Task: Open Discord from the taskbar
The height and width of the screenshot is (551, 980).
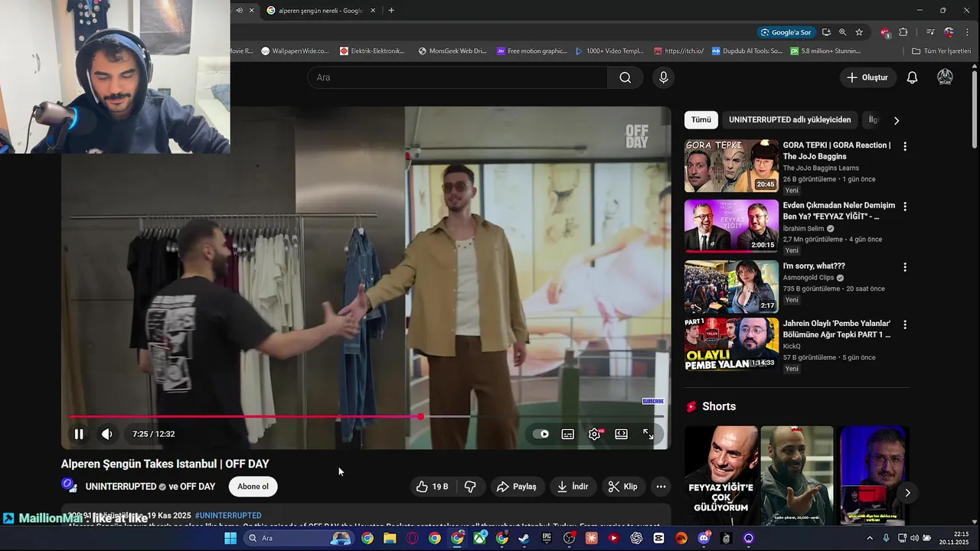Action: 704,538
